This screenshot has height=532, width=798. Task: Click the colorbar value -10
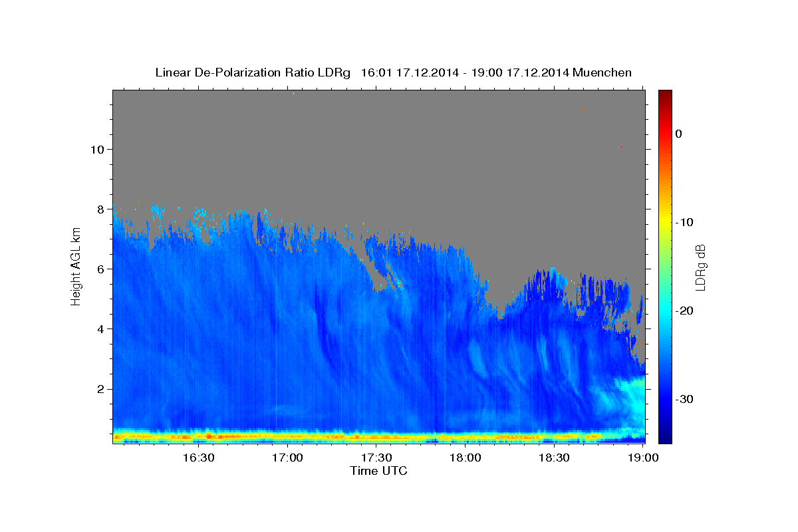(684, 222)
